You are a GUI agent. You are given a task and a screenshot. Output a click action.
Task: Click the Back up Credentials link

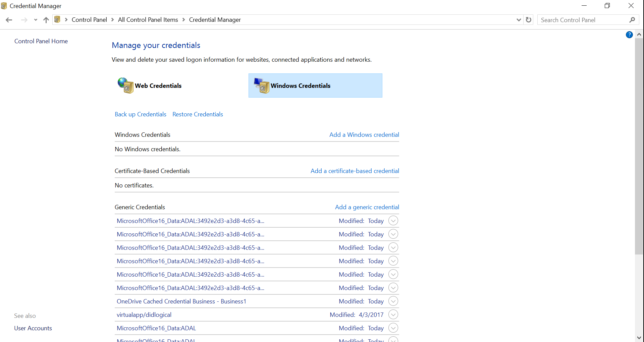click(x=140, y=114)
